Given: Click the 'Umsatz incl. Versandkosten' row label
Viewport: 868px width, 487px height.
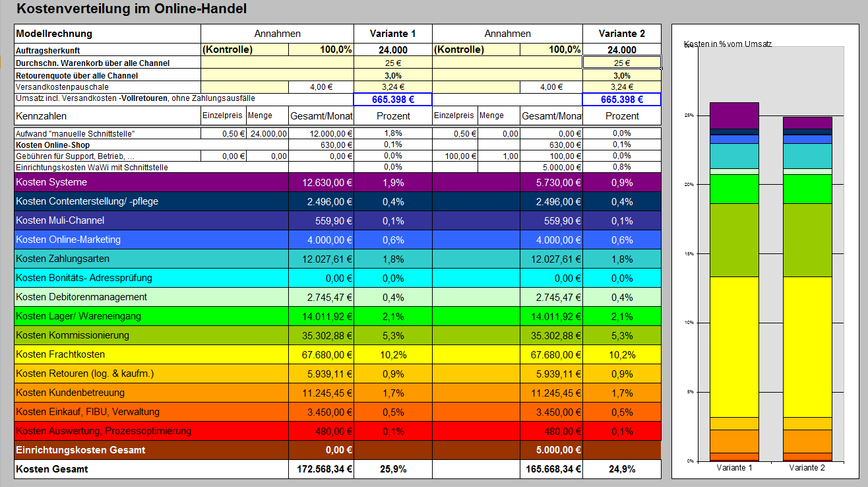Looking at the screenshot, I should click(x=135, y=98).
